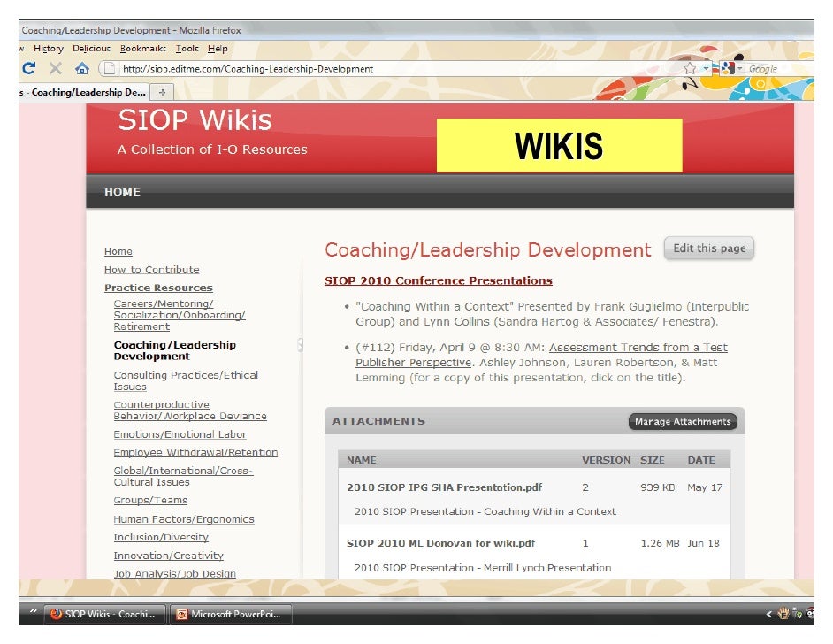Image resolution: width=833 pixels, height=644 pixels.
Task: Open Human Factors/Ergonomics link
Action: (184, 519)
